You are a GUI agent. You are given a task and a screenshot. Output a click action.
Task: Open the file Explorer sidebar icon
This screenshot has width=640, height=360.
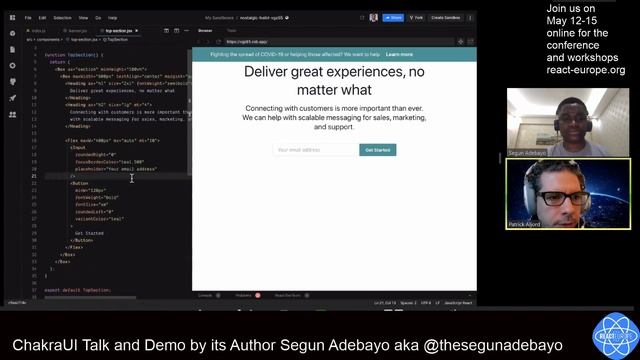pyautogui.click(x=13, y=49)
